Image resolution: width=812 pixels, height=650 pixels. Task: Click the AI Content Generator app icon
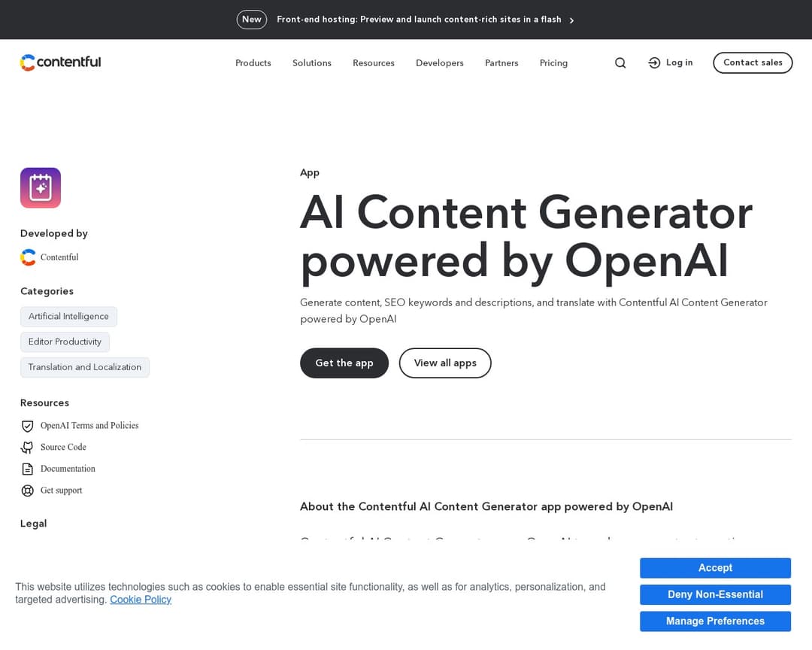pyautogui.click(x=41, y=187)
